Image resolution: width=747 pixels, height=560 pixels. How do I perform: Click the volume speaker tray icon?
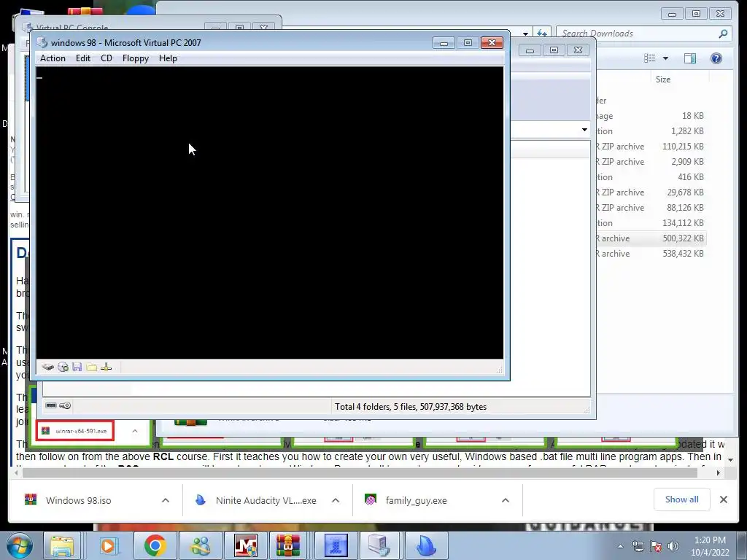click(673, 546)
